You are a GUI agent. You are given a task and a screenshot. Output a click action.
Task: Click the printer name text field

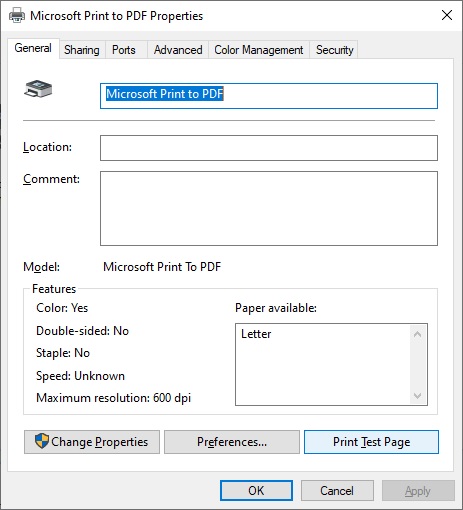pyautogui.click(x=269, y=96)
